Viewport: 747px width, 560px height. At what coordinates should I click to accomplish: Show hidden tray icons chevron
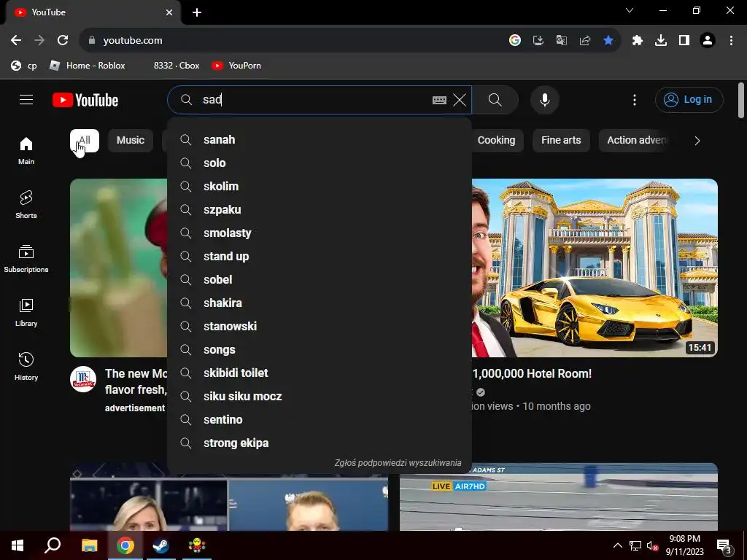tap(617, 545)
